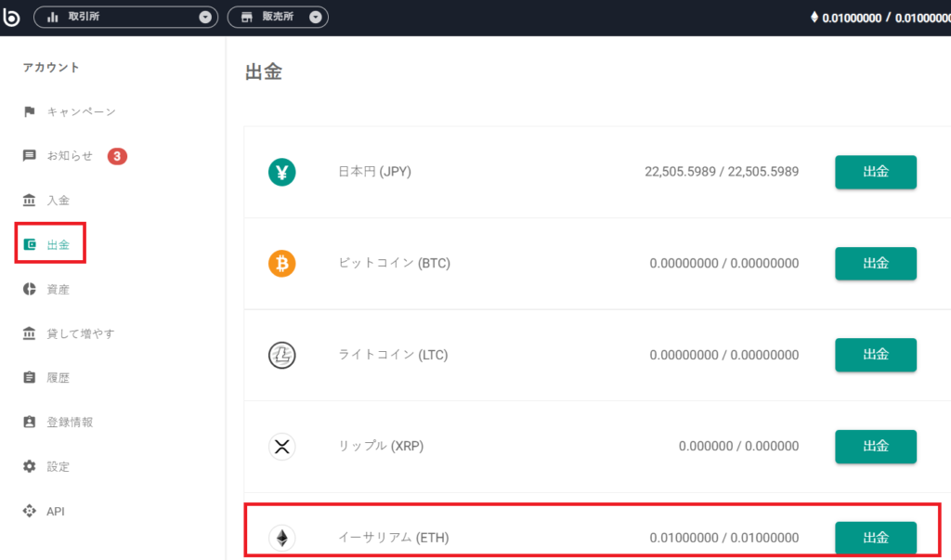
Task: Click the message icon for お知らせ
Action: (29, 156)
